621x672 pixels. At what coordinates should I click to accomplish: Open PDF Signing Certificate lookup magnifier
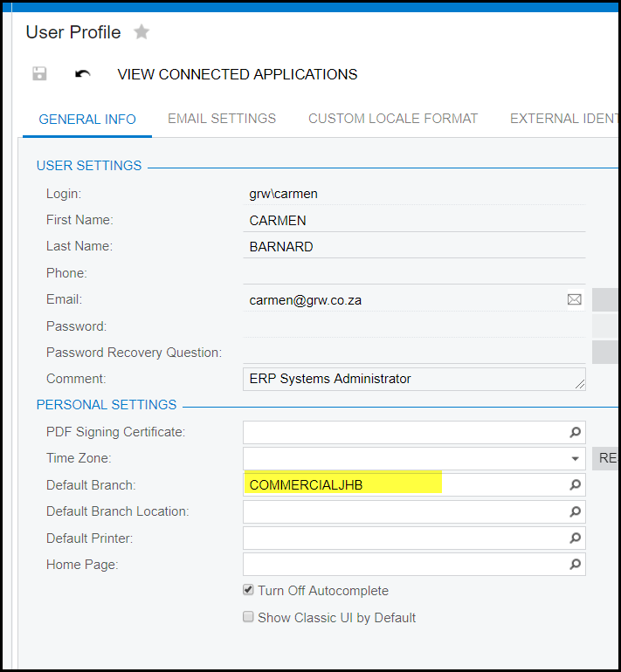coord(575,432)
